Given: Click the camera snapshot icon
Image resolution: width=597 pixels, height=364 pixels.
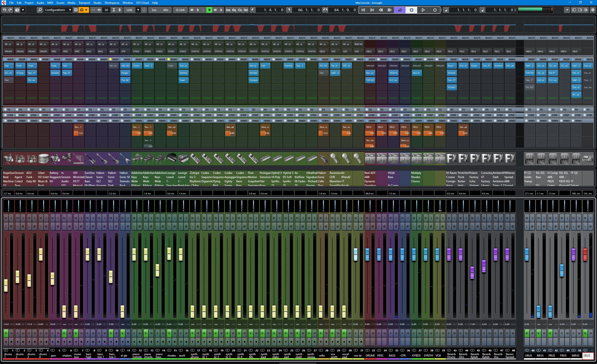Looking at the screenshot, I should point(17,10).
